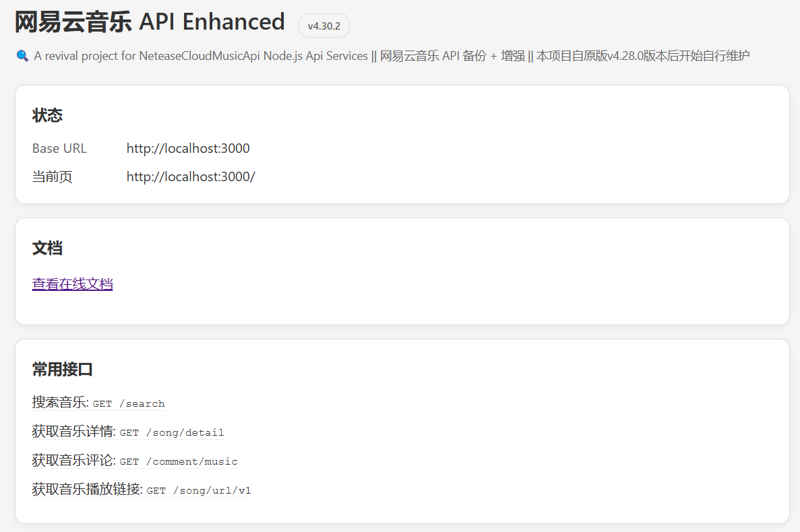The width and height of the screenshot is (800, 532).
Task: Click the 获取音乐详情 label
Action: pyautogui.click(x=73, y=432)
